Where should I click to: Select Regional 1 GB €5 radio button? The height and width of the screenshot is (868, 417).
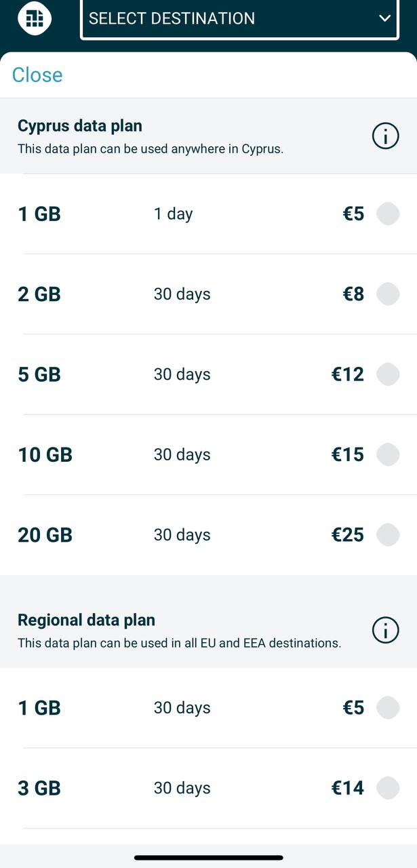[x=388, y=708]
